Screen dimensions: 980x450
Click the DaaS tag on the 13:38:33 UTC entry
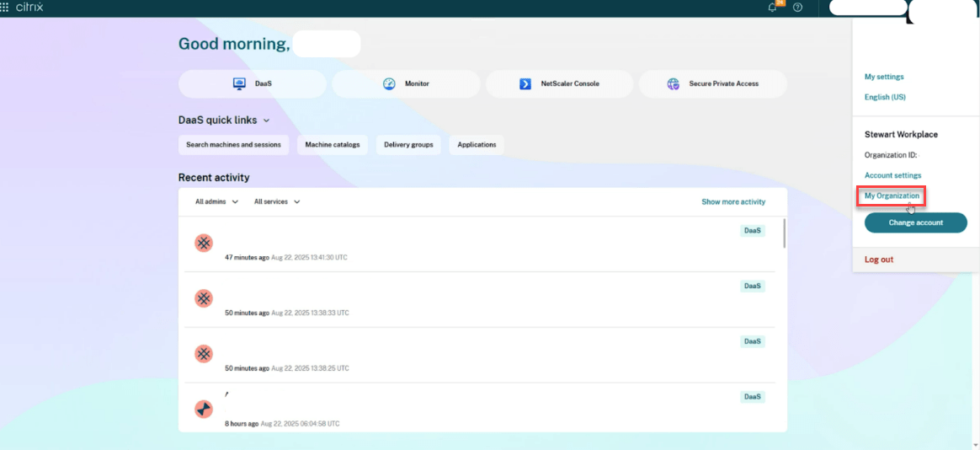753,286
